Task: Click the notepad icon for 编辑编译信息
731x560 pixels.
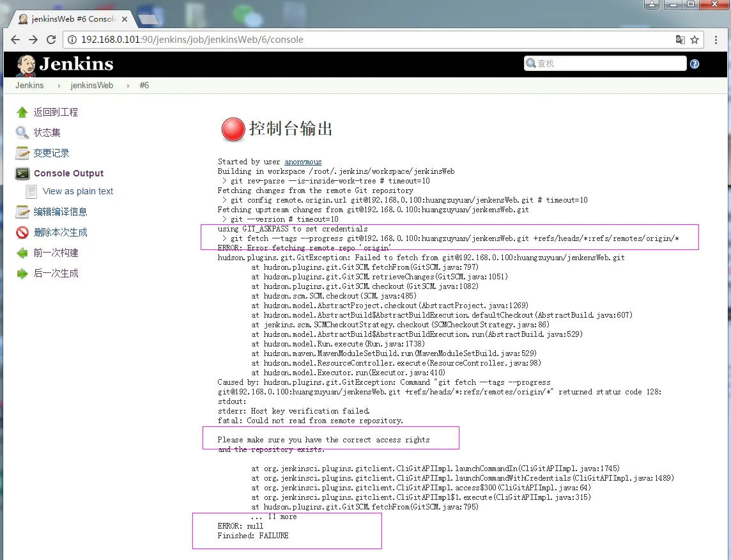Action: coord(22,212)
